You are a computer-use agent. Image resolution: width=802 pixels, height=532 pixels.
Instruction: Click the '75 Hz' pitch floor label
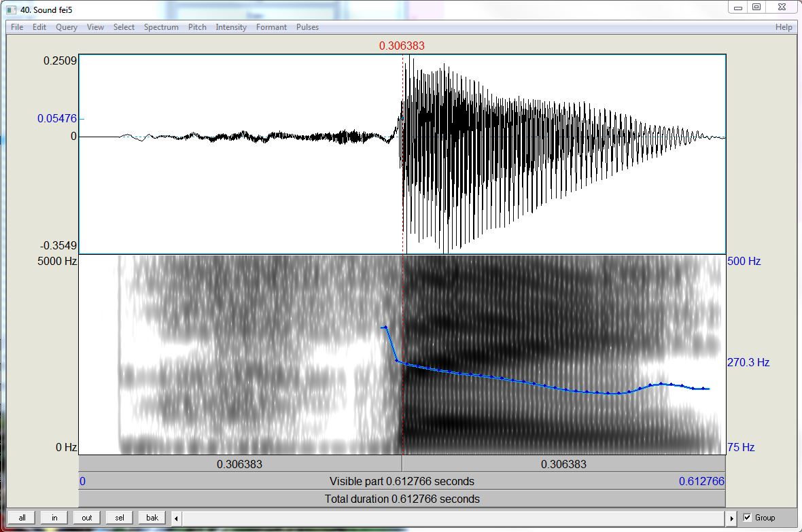click(741, 447)
